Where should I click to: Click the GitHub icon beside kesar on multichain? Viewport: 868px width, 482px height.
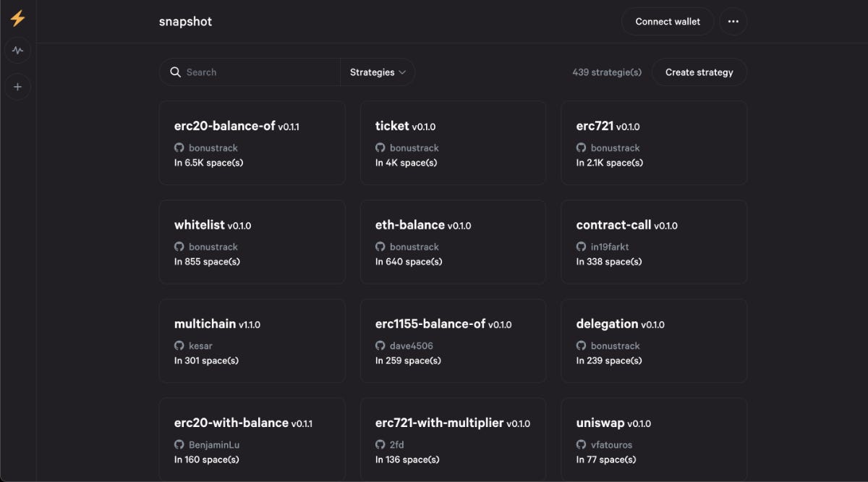(x=179, y=345)
